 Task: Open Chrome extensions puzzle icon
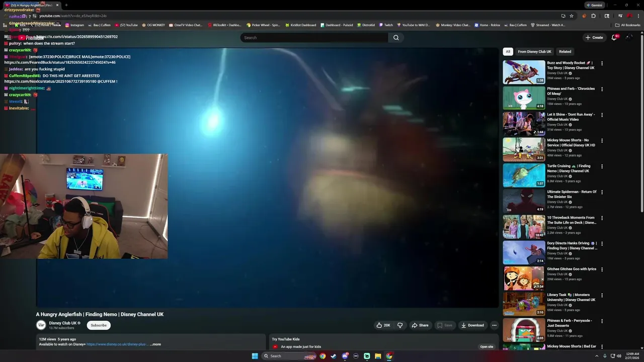593,16
